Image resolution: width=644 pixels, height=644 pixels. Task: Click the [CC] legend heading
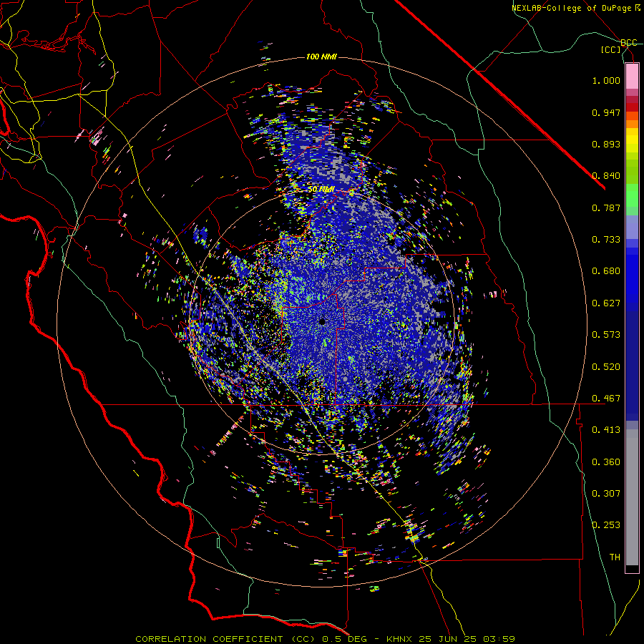tap(611, 49)
